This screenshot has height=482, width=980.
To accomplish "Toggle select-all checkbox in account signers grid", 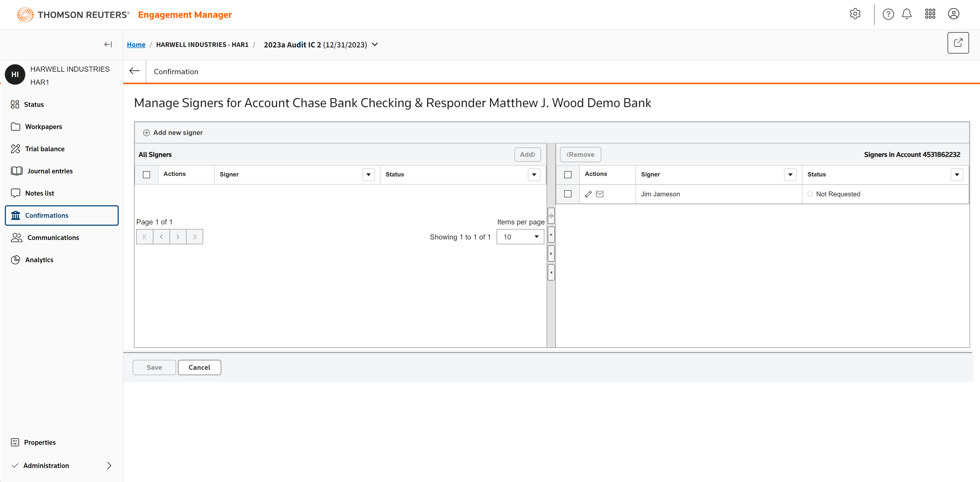I will pos(568,174).
